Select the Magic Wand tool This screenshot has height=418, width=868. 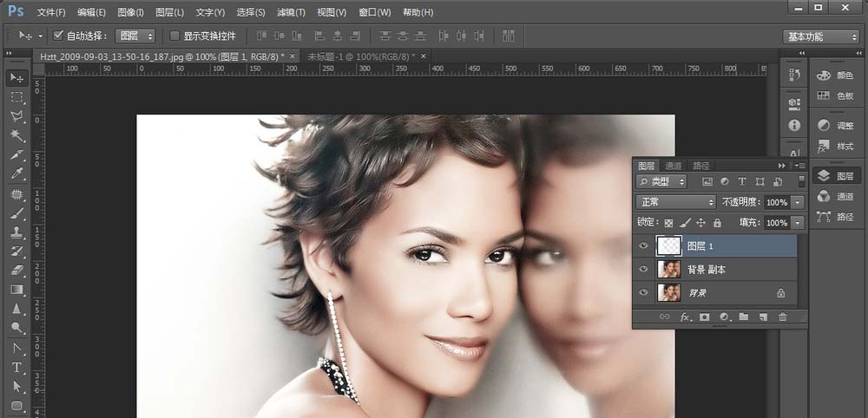click(x=16, y=135)
